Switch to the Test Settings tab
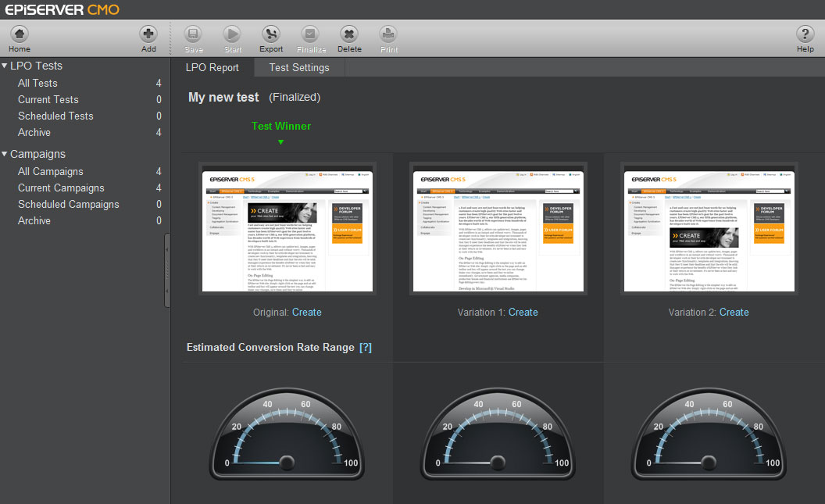Screen dimensions: 825x504 (299, 68)
